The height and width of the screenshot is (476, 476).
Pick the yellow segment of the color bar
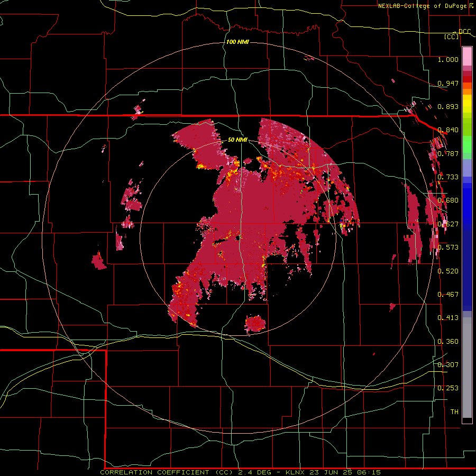(x=467, y=104)
